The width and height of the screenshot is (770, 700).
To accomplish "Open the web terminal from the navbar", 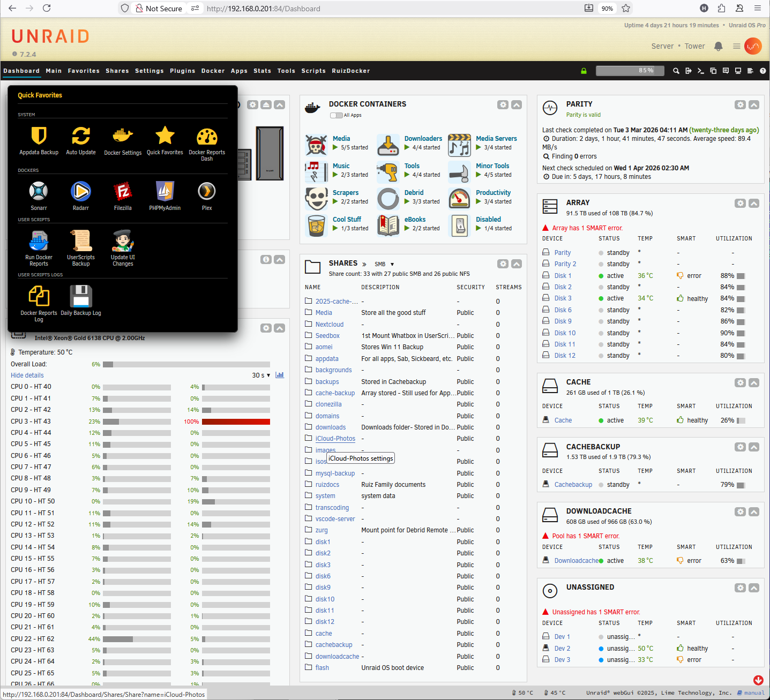I will coord(700,71).
